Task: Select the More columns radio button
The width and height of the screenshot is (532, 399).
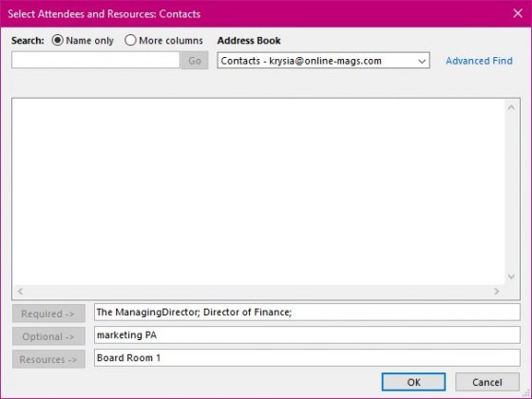Action: (130, 40)
